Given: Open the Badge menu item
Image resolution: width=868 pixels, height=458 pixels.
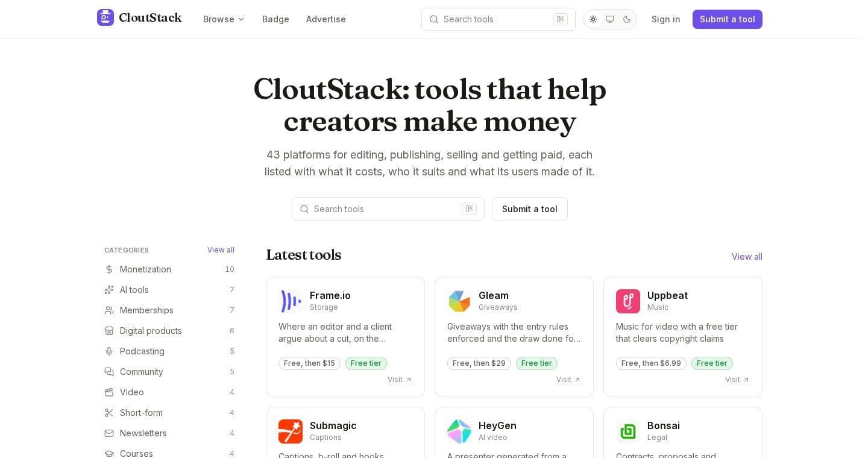Looking at the screenshot, I should pos(275,19).
